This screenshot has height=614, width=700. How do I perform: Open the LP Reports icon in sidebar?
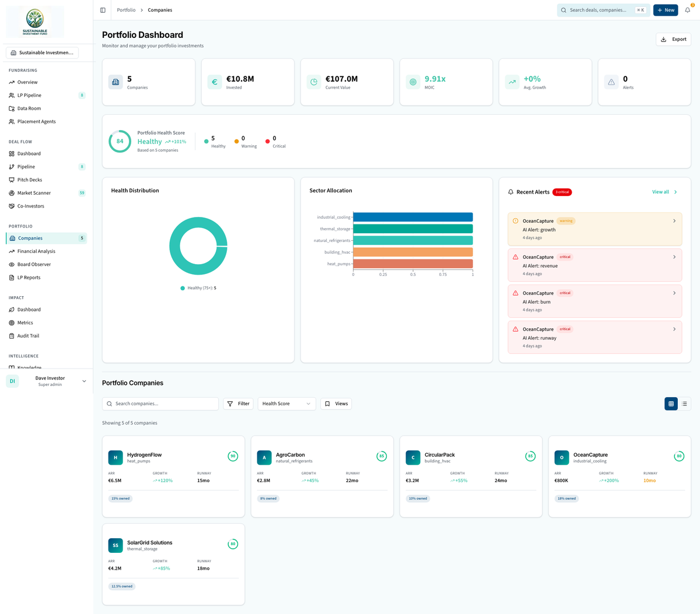point(10,277)
